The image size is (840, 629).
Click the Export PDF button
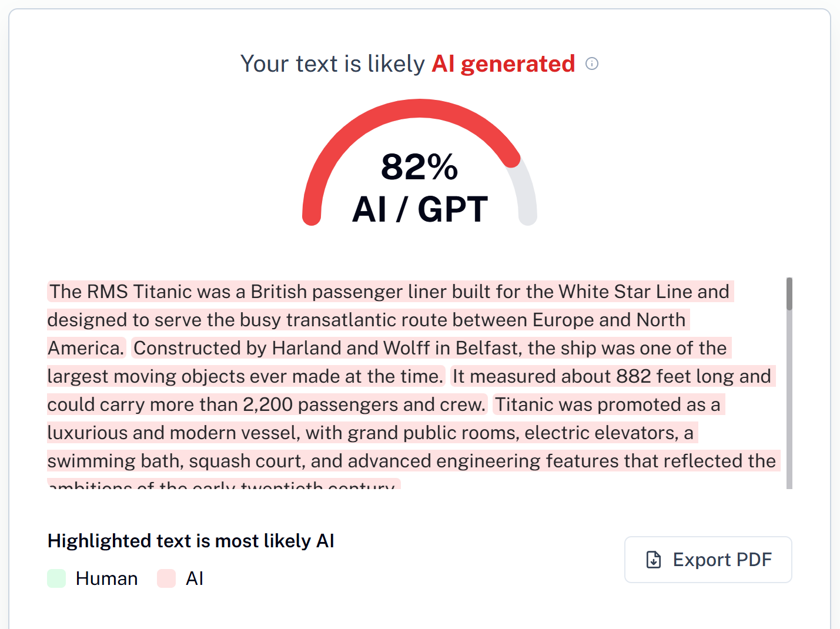(708, 560)
